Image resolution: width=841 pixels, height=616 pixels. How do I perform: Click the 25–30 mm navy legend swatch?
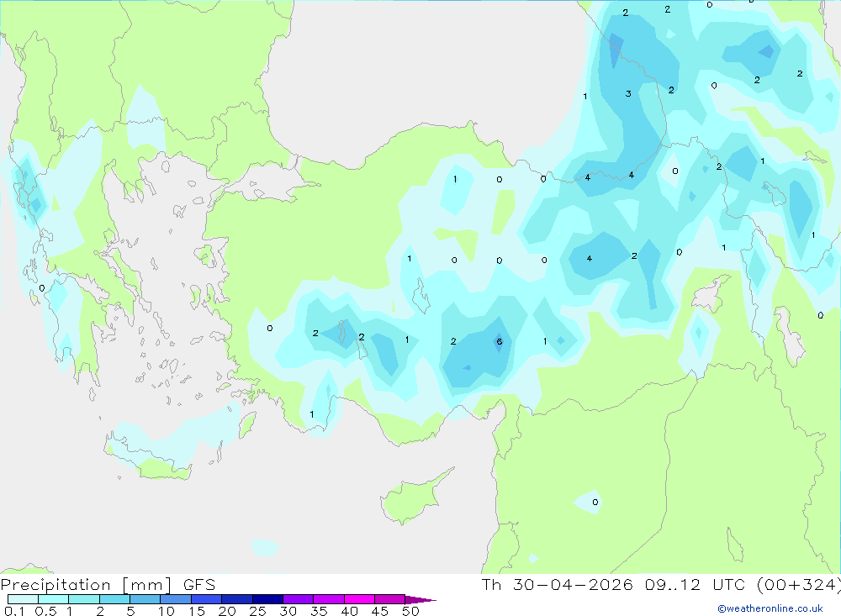click(x=267, y=599)
